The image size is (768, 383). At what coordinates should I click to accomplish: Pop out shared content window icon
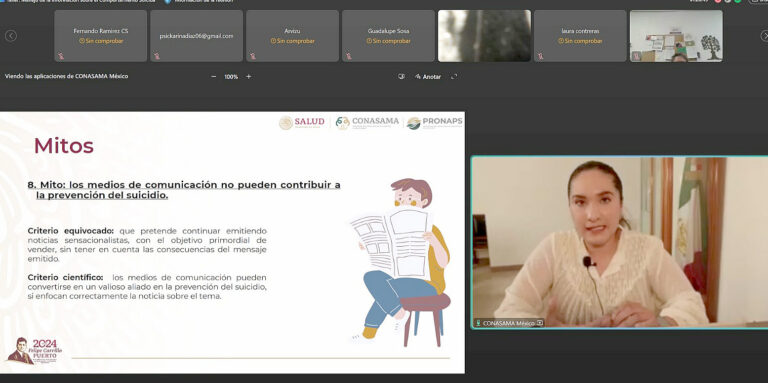402,76
